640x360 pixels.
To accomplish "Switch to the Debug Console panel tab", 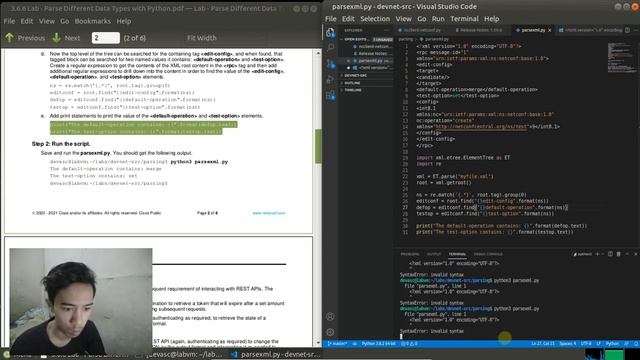I will [488, 254].
